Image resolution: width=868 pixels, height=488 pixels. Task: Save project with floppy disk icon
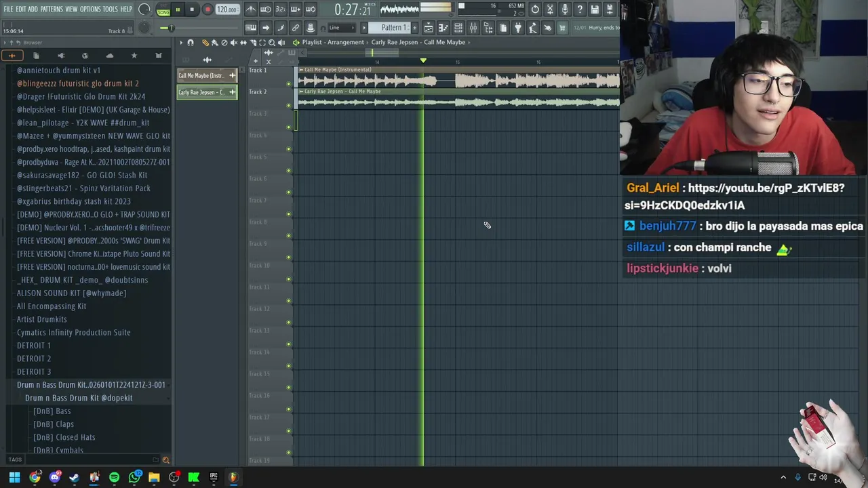(x=595, y=9)
